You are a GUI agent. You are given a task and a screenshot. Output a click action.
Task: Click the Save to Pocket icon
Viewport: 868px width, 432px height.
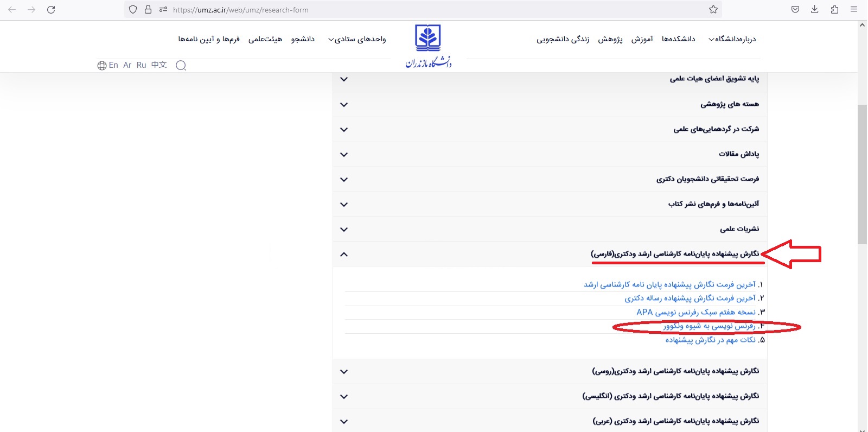pyautogui.click(x=795, y=10)
